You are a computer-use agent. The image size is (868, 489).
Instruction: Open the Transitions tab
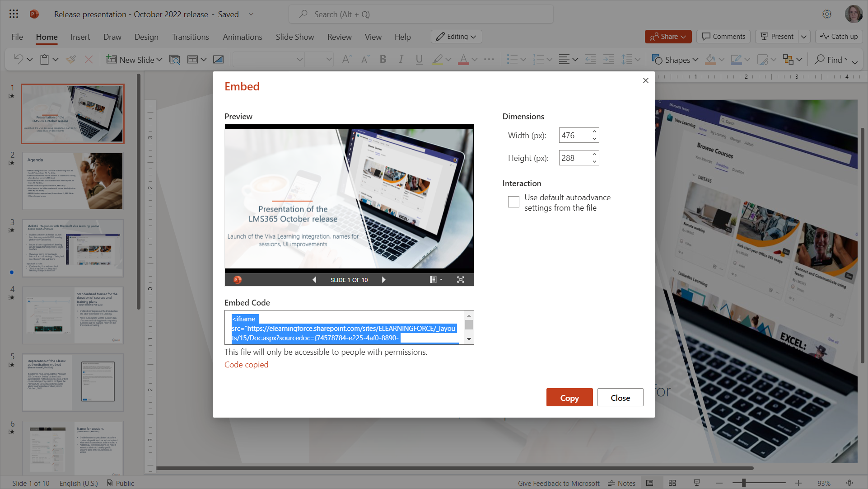[190, 37]
